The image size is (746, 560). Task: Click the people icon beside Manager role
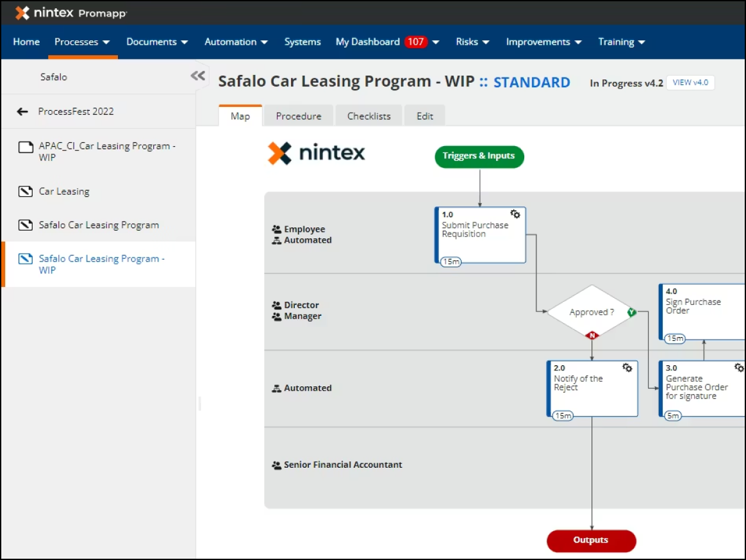tap(276, 317)
